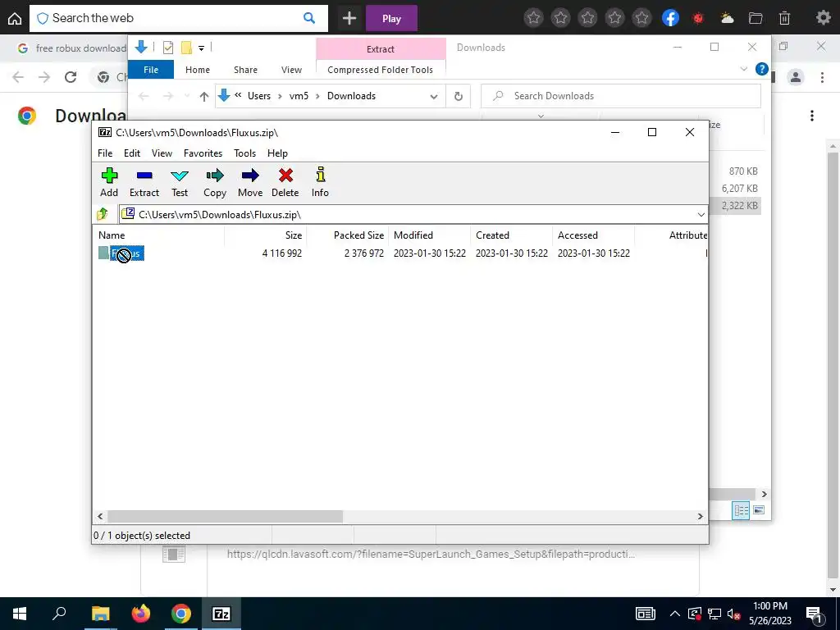The image size is (840, 630).
Task: Sort by the Size column header
Action: point(266,235)
